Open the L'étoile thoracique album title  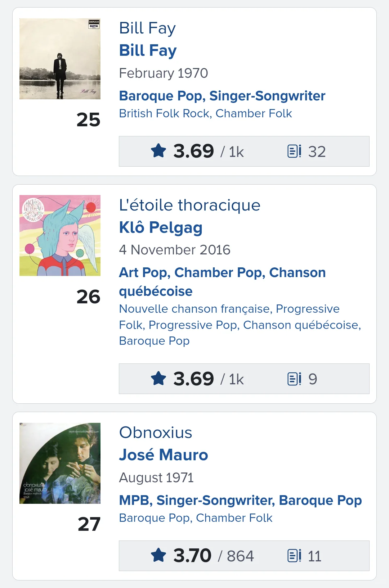(x=189, y=205)
